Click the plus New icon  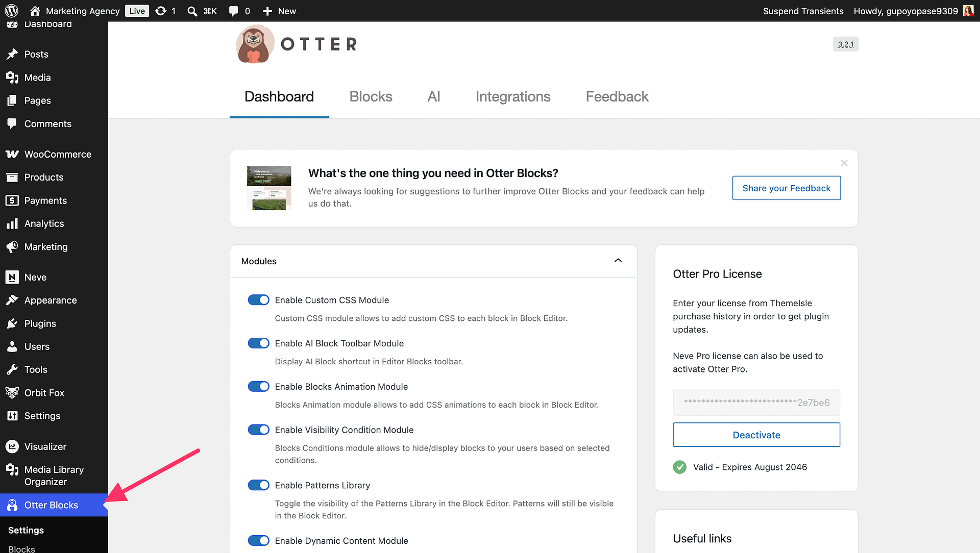(x=267, y=11)
